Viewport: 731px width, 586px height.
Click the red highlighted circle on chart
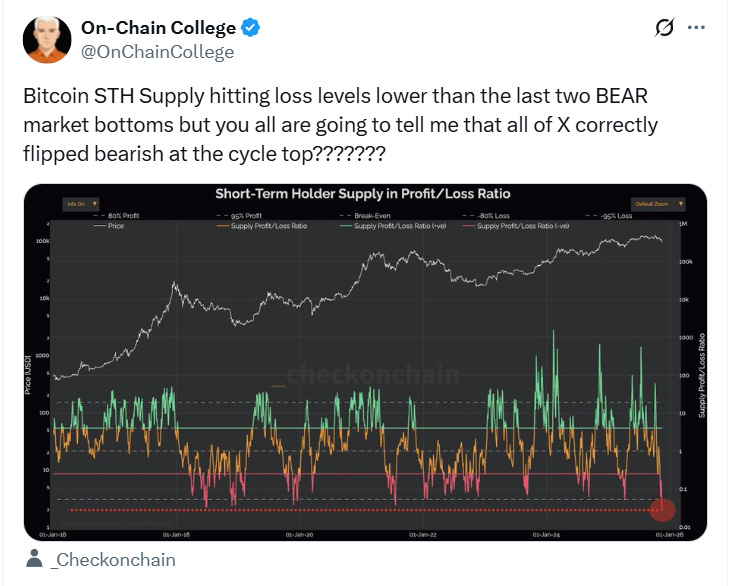tap(662, 509)
